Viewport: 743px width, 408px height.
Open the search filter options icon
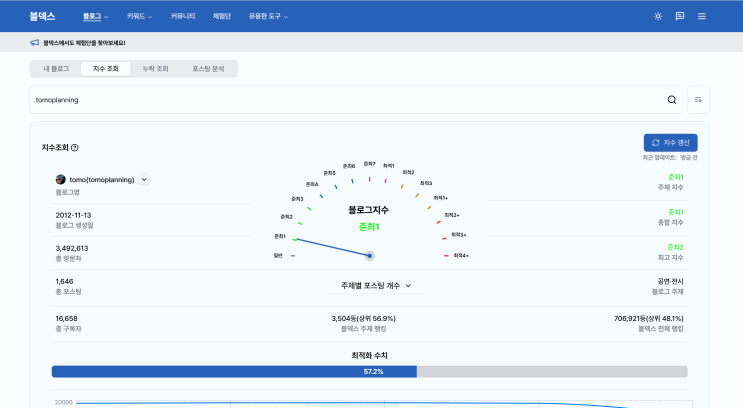[698, 100]
